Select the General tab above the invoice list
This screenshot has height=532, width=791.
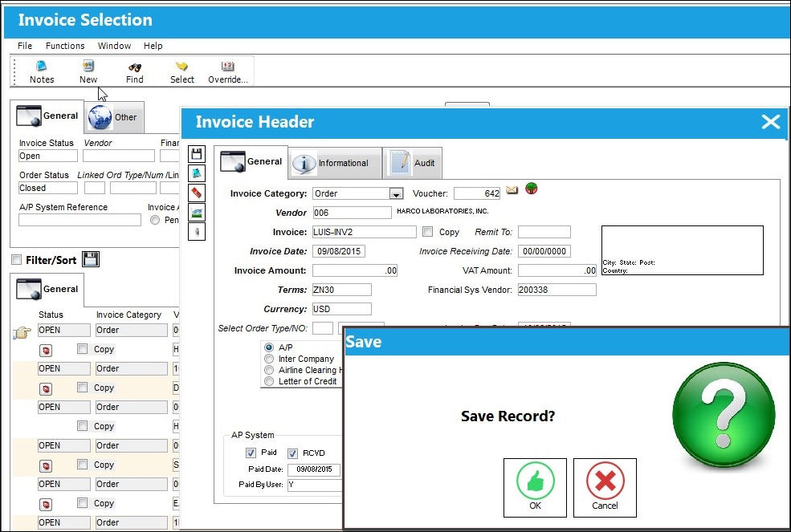47,289
